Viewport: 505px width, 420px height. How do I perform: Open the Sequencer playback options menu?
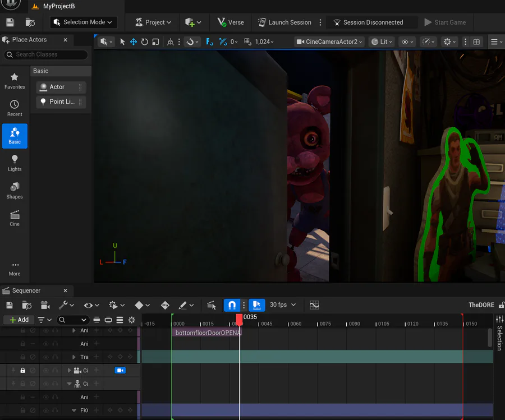(x=117, y=305)
